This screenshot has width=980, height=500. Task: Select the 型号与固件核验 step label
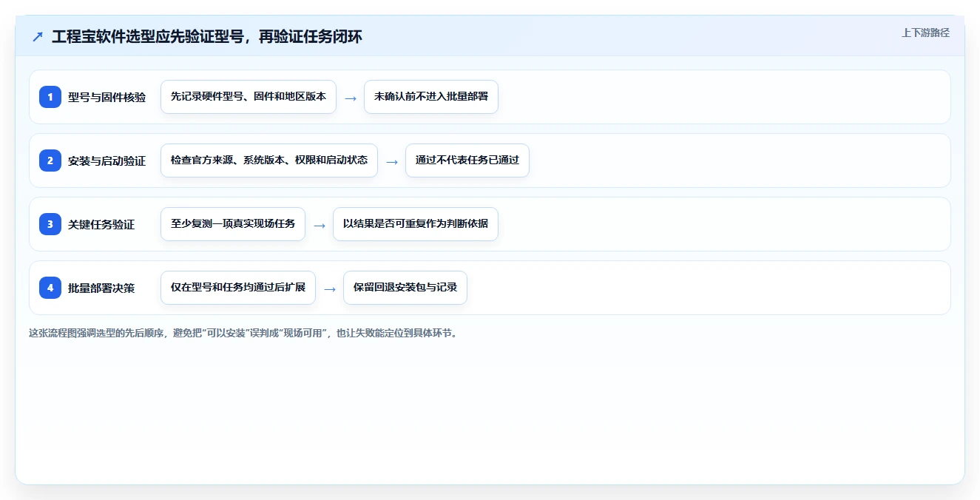107,97
